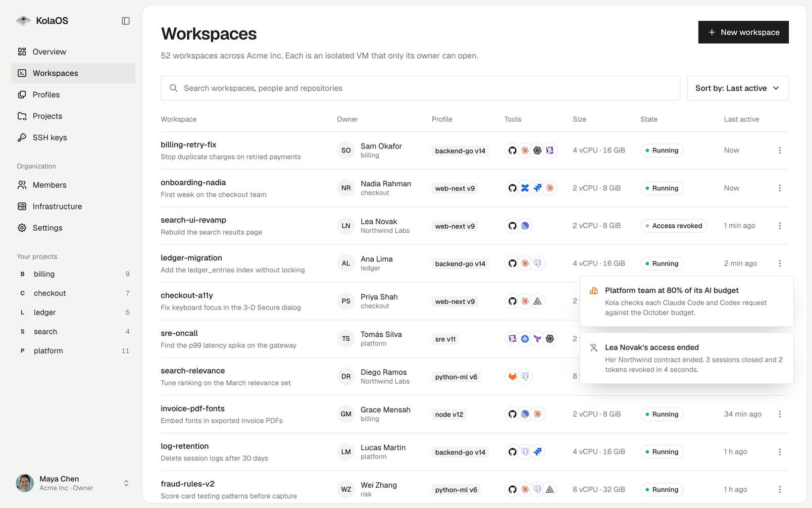Click the PostgreSQL icon in ledger-migration row
812x508 pixels.
point(537,263)
